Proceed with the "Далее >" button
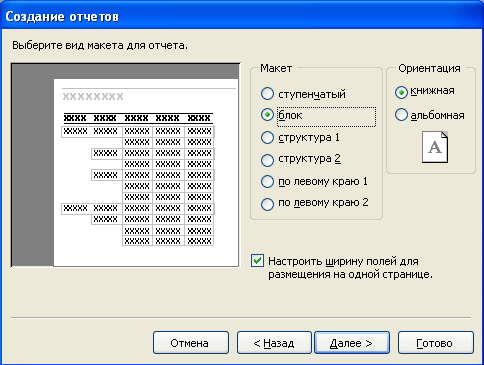The width and height of the screenshot is (484, 365). (x=352, y=342)
